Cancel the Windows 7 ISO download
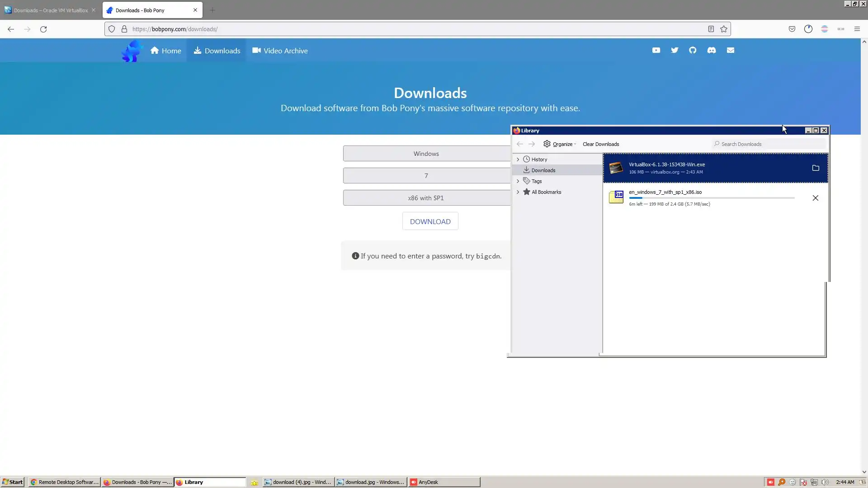868x488 pixels. point(816,198)
